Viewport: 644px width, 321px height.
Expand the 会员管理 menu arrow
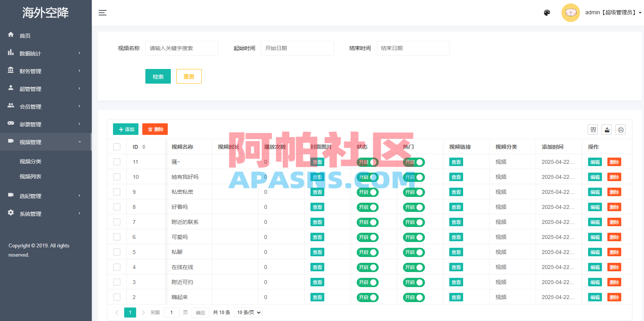[79, 106]
